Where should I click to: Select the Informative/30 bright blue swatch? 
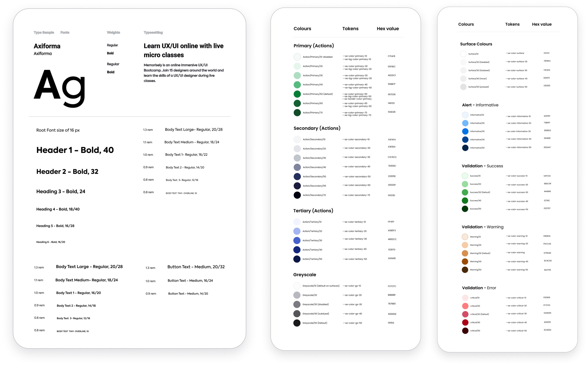[x=465, y=131]
